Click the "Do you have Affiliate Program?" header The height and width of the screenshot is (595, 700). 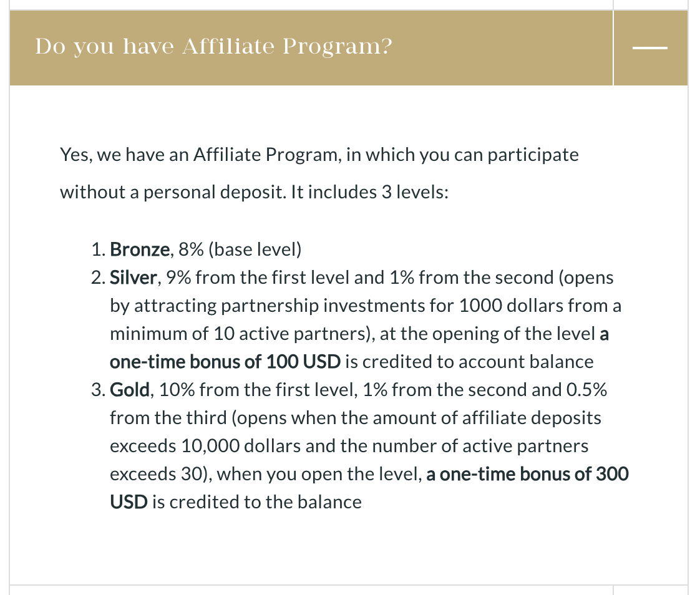point(213,47)
